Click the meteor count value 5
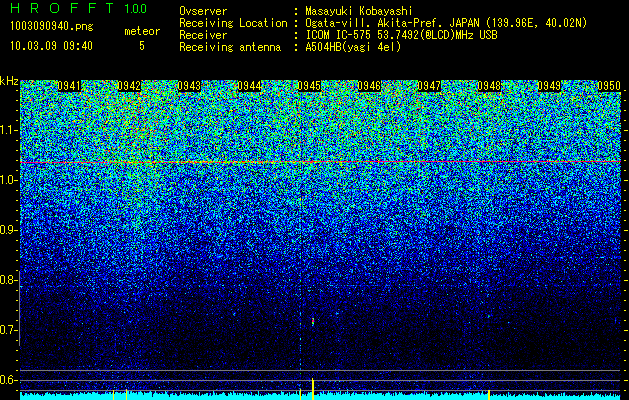 point(142,46)
